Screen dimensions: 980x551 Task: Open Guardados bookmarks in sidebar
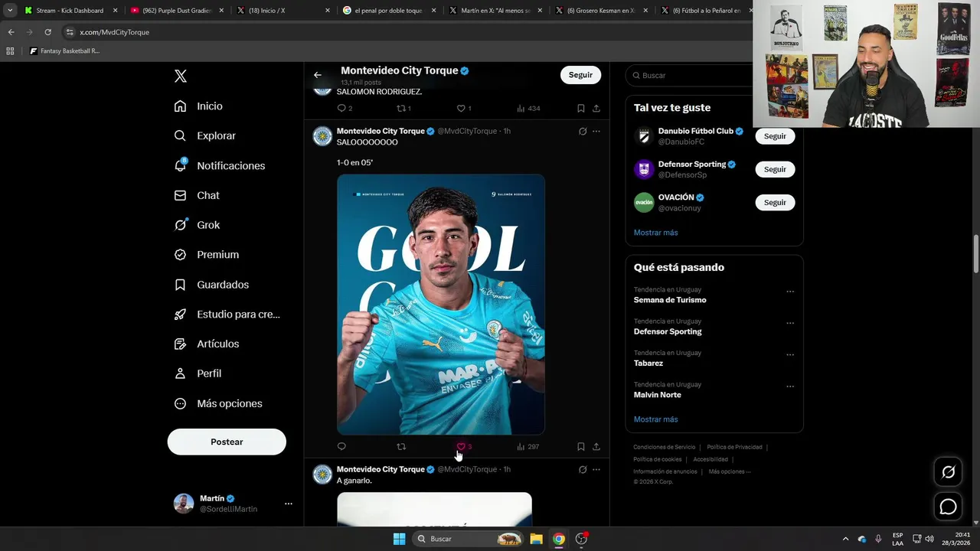pos(211,285)
